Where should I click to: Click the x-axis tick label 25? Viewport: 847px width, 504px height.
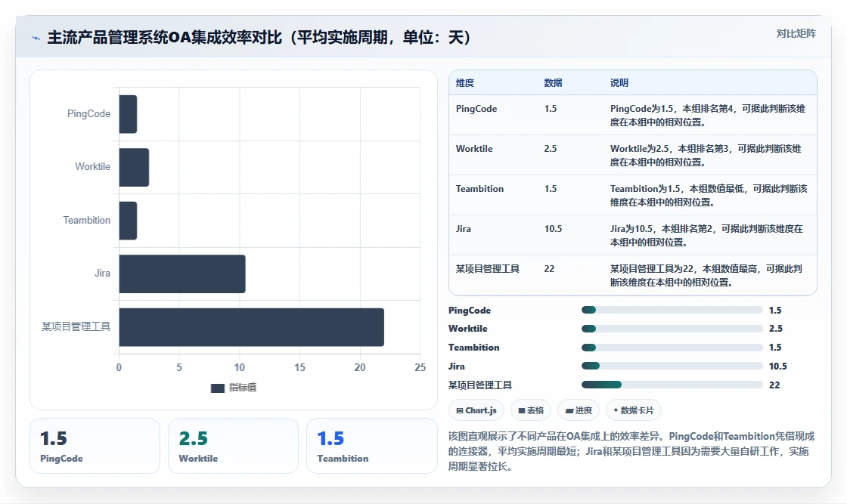pos(420,367)
